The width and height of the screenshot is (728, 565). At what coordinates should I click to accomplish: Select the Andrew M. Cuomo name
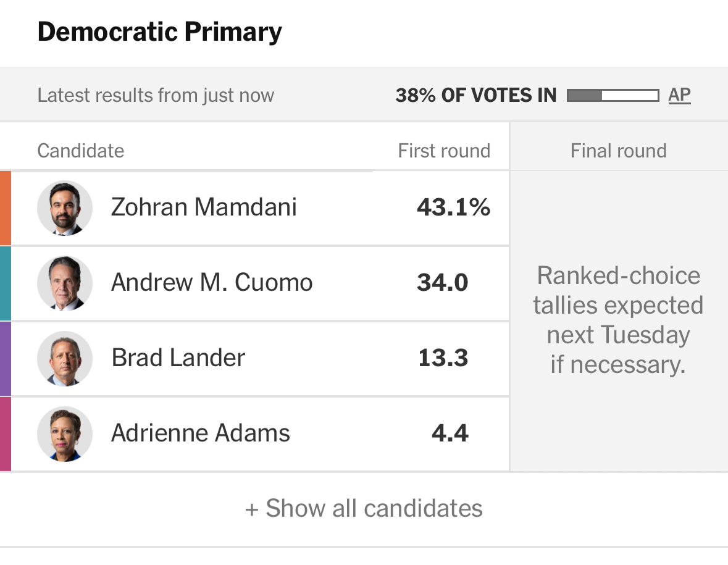[212, 283]
